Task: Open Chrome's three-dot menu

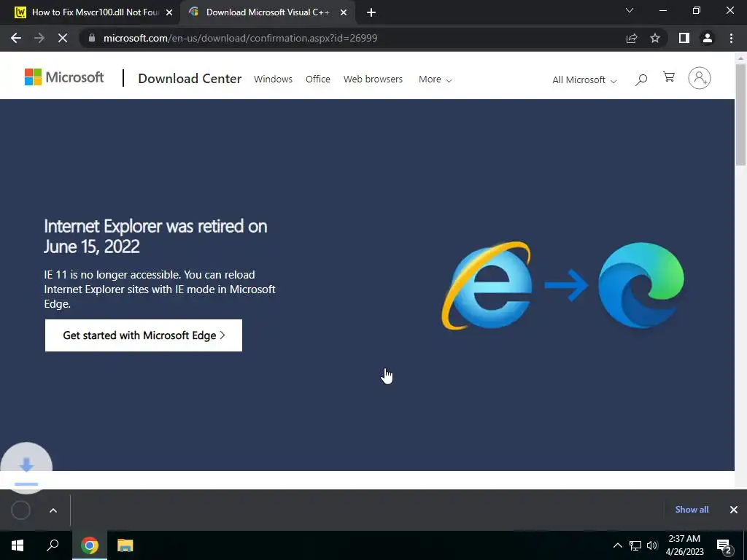Action: (731, 38)
